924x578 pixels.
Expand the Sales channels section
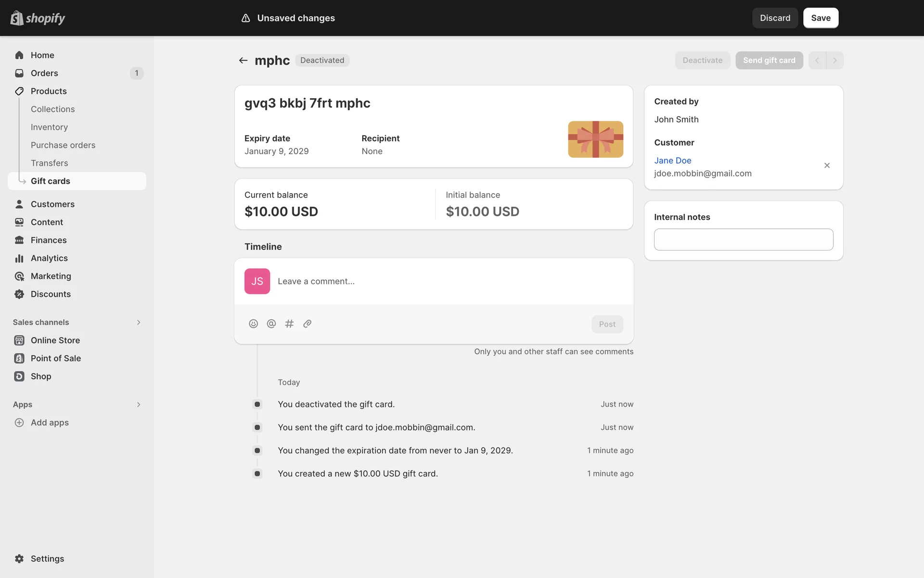click(x=139, y=322)
